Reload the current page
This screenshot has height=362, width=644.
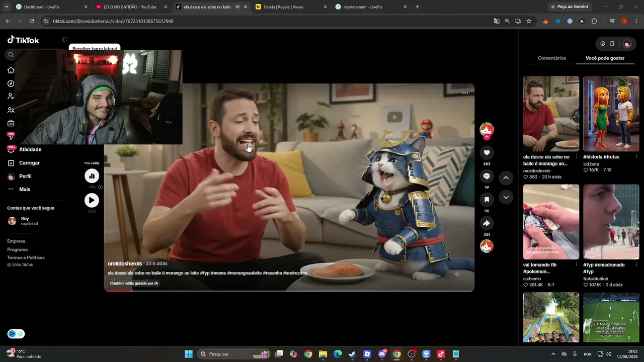coord(32,21)
